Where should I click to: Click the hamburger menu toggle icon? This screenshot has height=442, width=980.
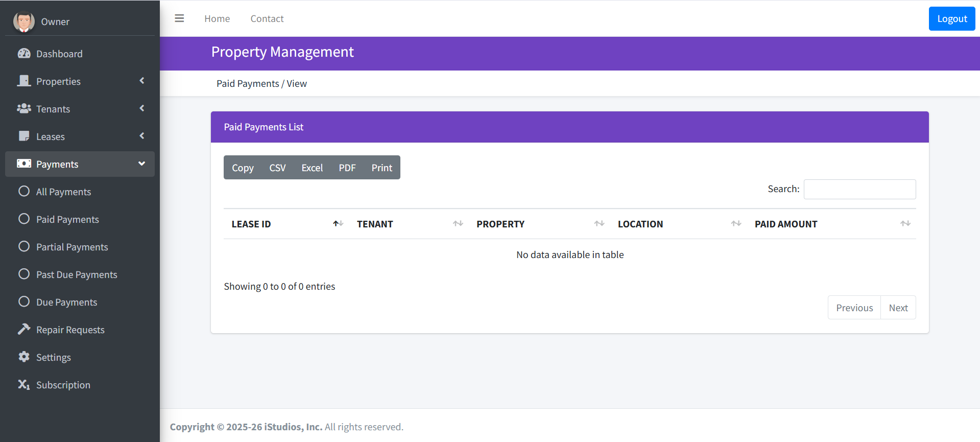tap(179, 18)
